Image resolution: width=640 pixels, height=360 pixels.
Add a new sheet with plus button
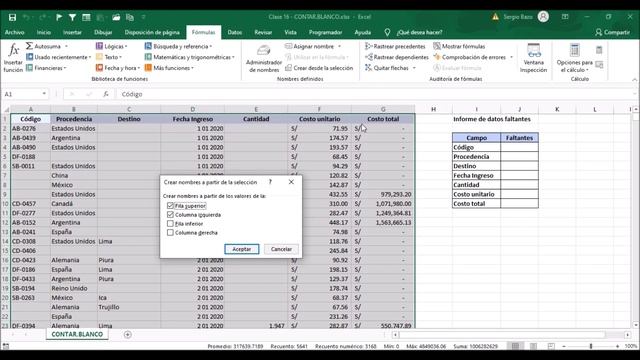point(127,334)
